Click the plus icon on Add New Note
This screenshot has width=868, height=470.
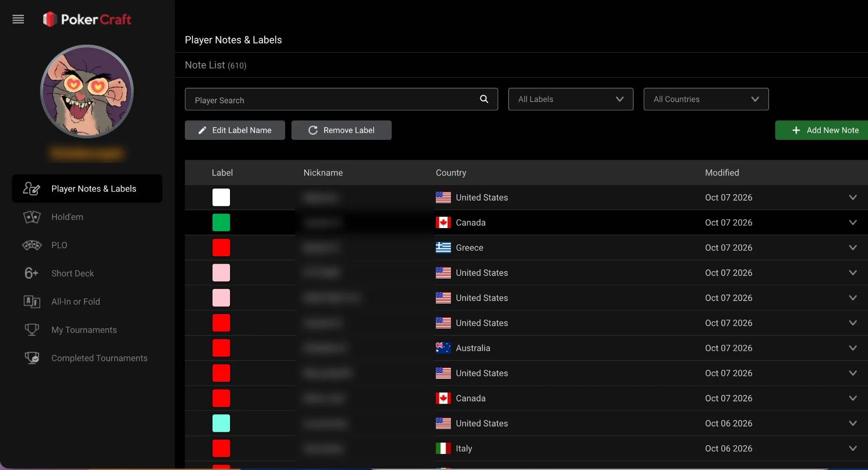coord(796,130)
